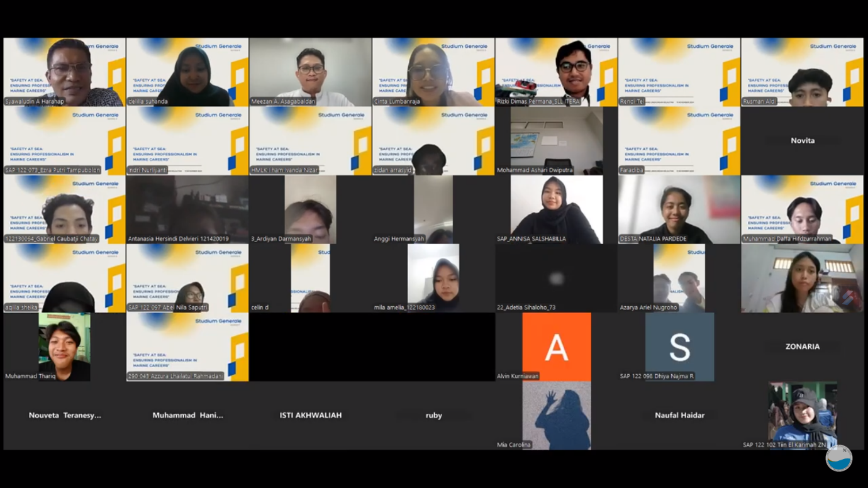868x488 pixels.
Task: Click Cinta Lumbanraja's video feed
Action: (433, 72)
